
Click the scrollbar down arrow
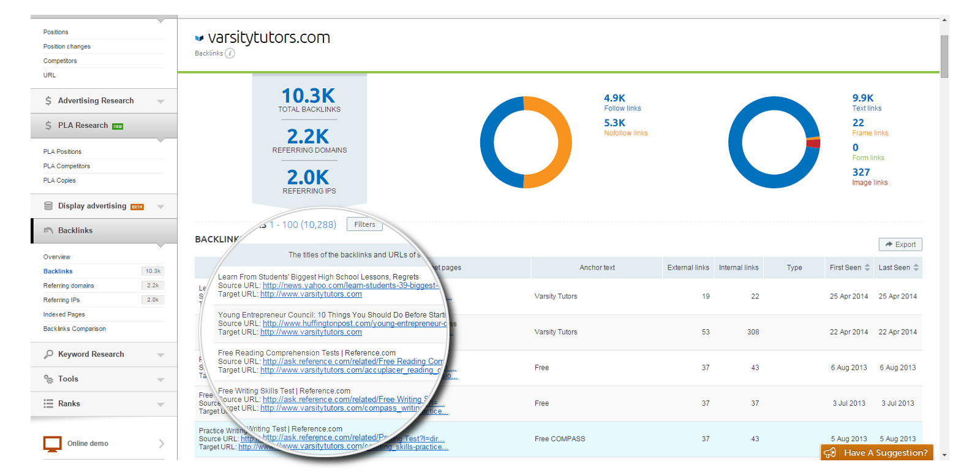click(944, 455)
